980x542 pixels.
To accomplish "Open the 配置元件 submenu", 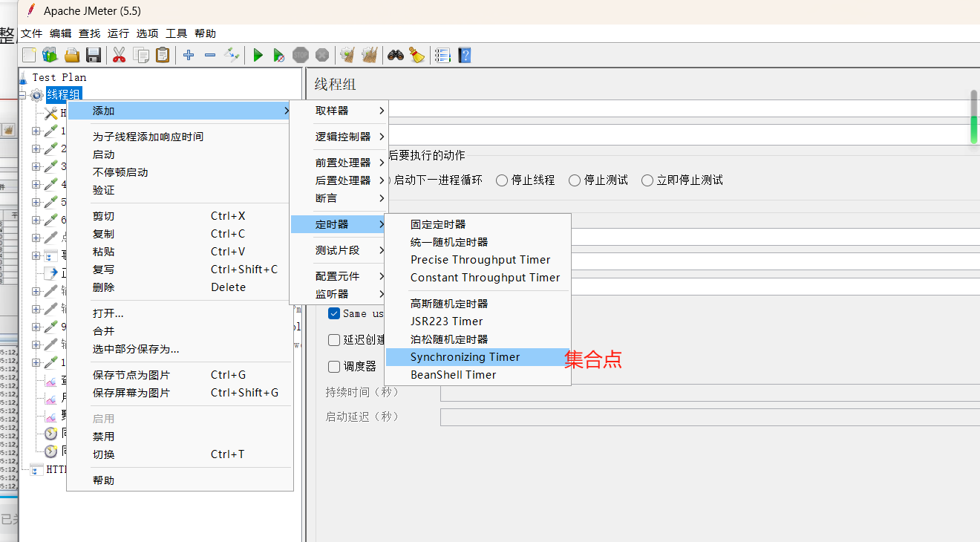I will tap(339, 276).
